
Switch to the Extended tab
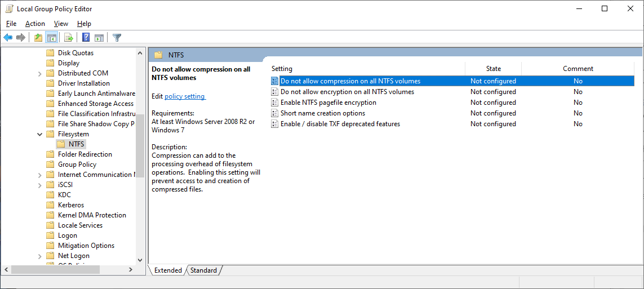(167, 270)
